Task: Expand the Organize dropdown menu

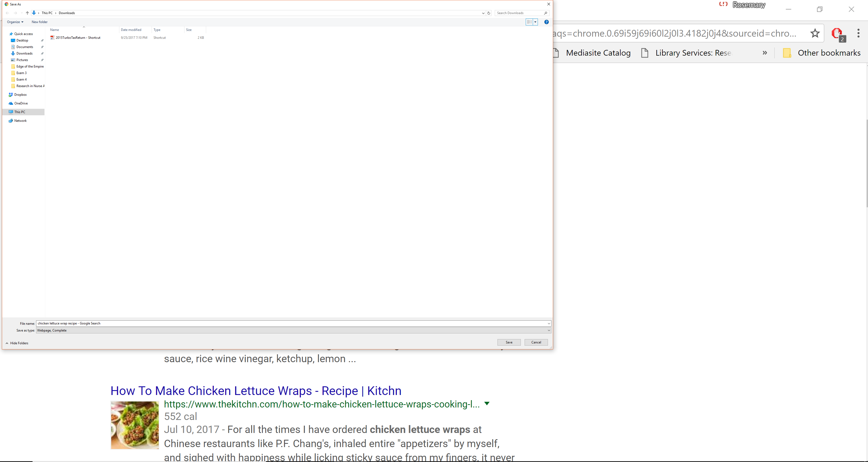Action: coord(15,22)
